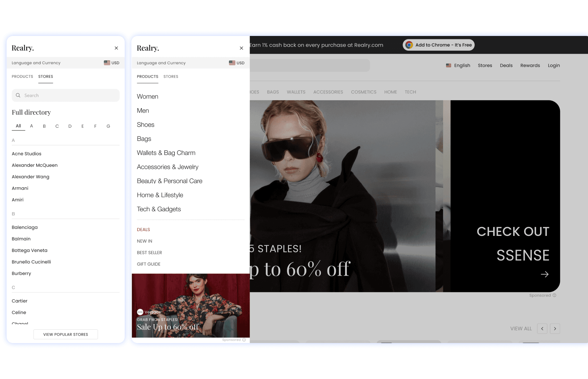The width and height of the screenshot is (588, 379).
Task: Click the USD flag in the Stores panel
Action: click(x=107, y=63)
